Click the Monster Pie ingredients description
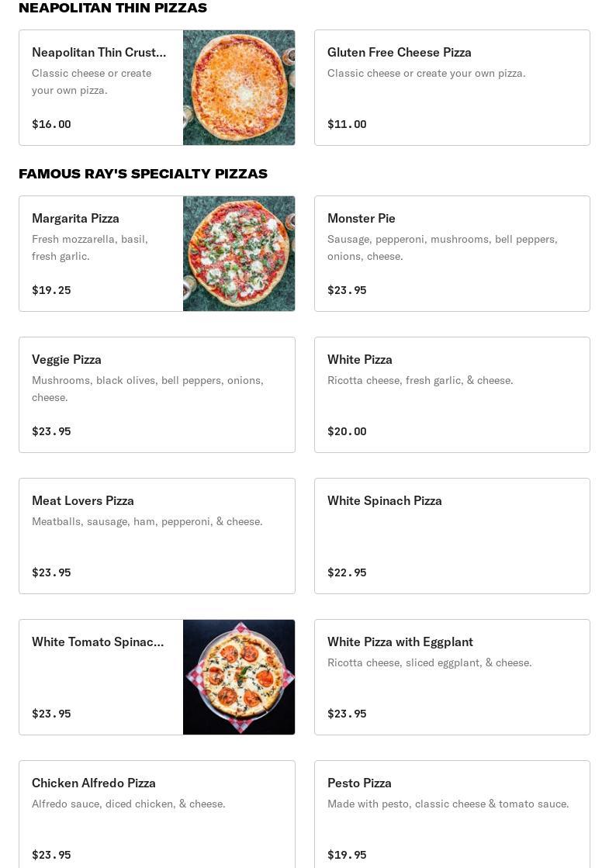 click(x=442, y=247)
